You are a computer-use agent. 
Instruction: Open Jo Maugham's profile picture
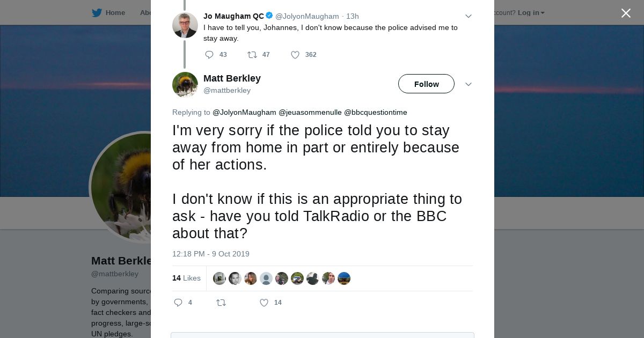pyautogui.click(x=185, y=25)
